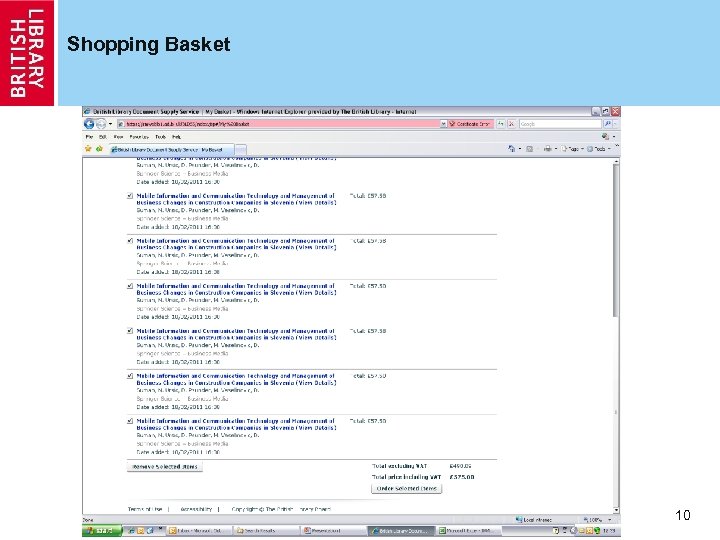
Task: Open the Page command bar menu
Action: [x=573, y=149]
